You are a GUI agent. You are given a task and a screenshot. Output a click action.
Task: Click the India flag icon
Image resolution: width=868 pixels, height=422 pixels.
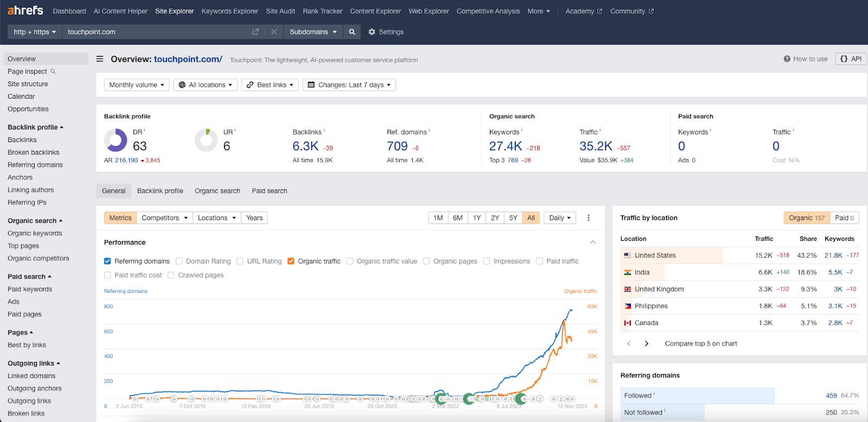[628, 272]
